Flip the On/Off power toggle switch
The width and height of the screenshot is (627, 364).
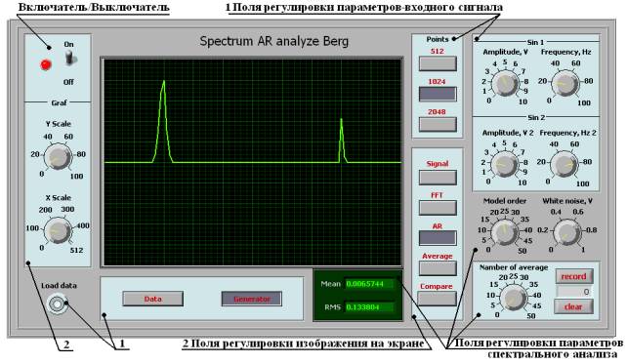70,59
